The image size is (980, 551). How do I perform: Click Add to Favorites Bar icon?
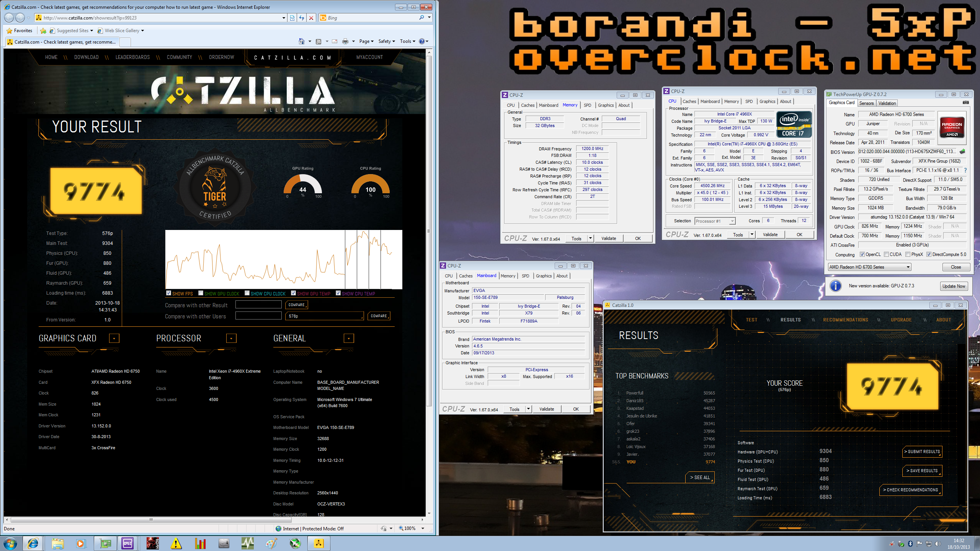click(x=43, y=31)
